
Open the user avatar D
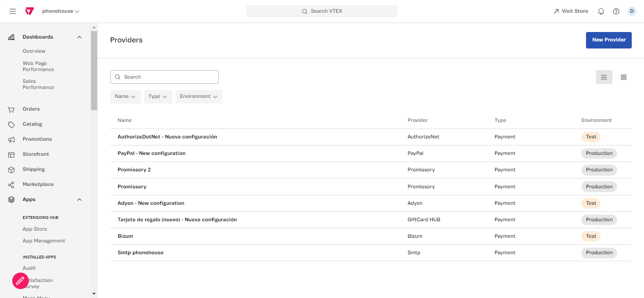pos(632,11)
